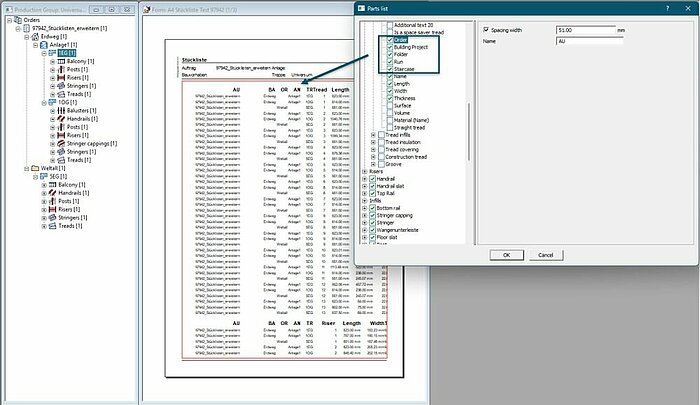The image size is (700, 405).
Task: Collapse the Weltall tree node
Action: click(x=27, y=168)
